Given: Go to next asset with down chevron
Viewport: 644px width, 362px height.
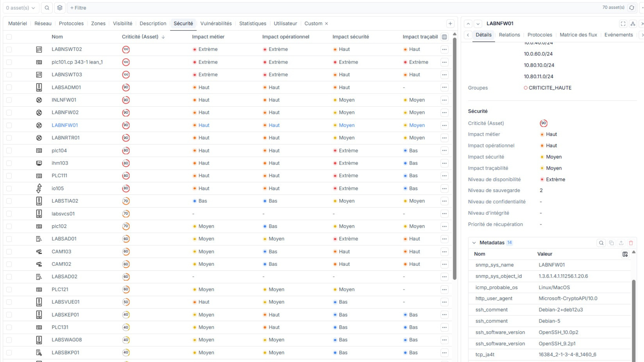Looking at the screenshot, I should pyautogui.click(x=478, y=23).
